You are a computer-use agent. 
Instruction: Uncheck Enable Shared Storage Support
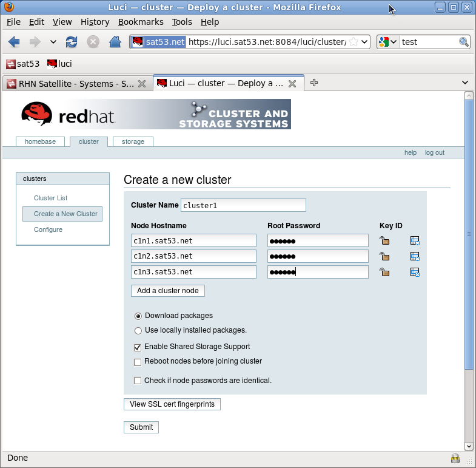(138, 347)
